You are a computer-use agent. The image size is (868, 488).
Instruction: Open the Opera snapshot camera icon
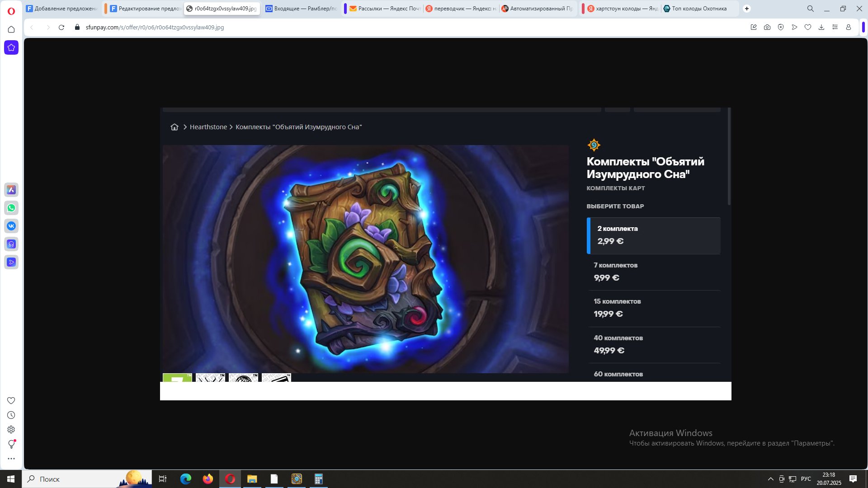(x=767, y=28)
